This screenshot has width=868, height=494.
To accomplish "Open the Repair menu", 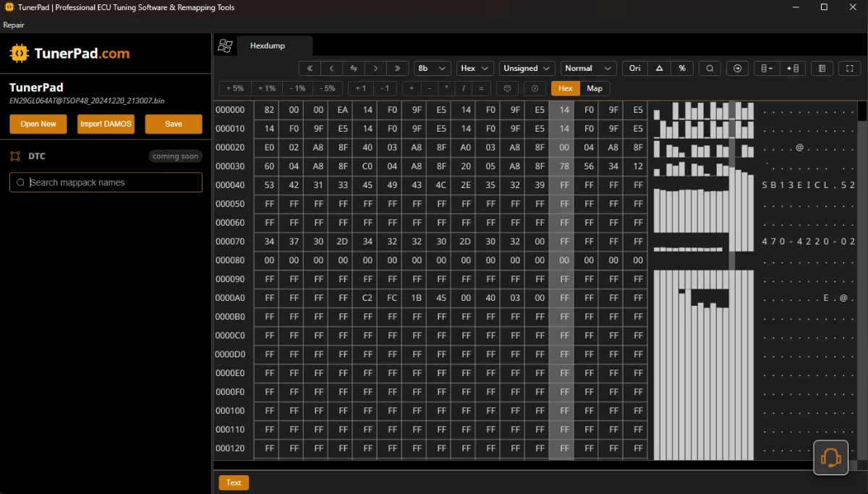I will [14, 25].
